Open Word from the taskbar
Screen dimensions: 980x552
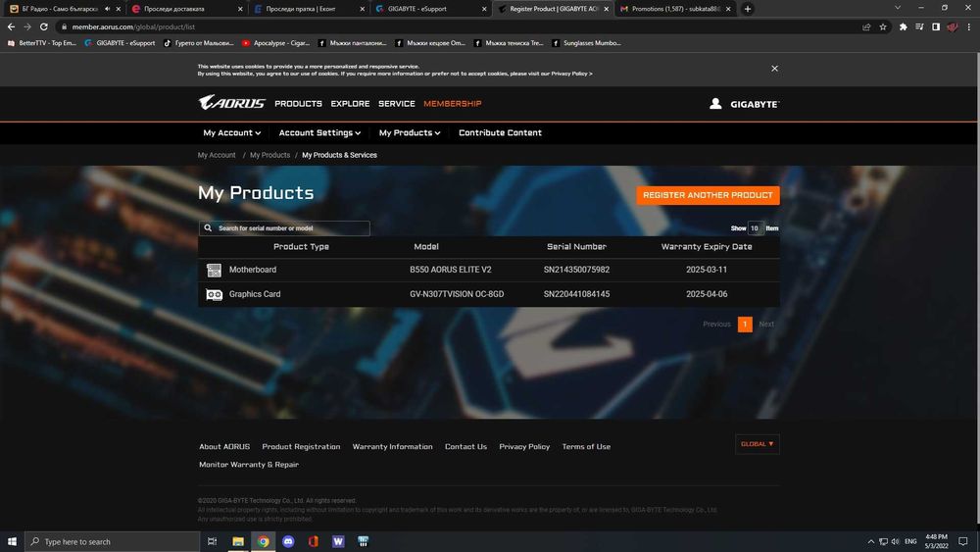tap(338, 541)
